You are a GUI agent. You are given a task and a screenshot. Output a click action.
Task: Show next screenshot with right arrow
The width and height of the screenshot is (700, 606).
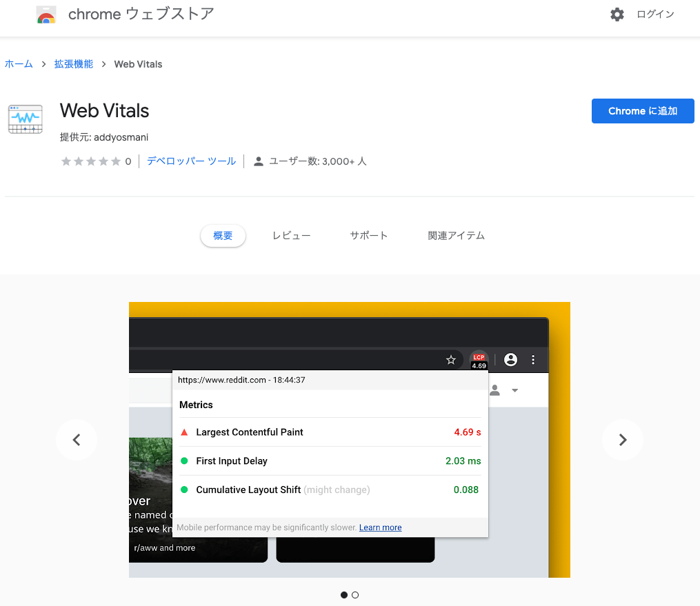[623, 440]
